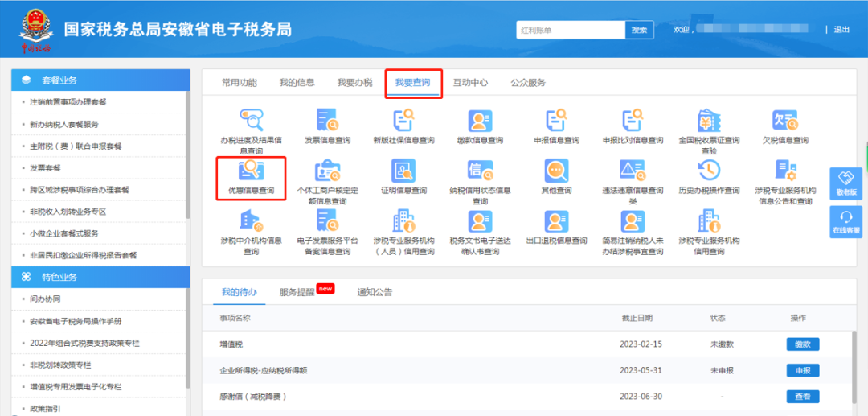Viewport: 868px width, 416px height.
Task: Open 涉税专业服务机构信用查询 icon
Action: pyautogui.click(x=709, y=220)
